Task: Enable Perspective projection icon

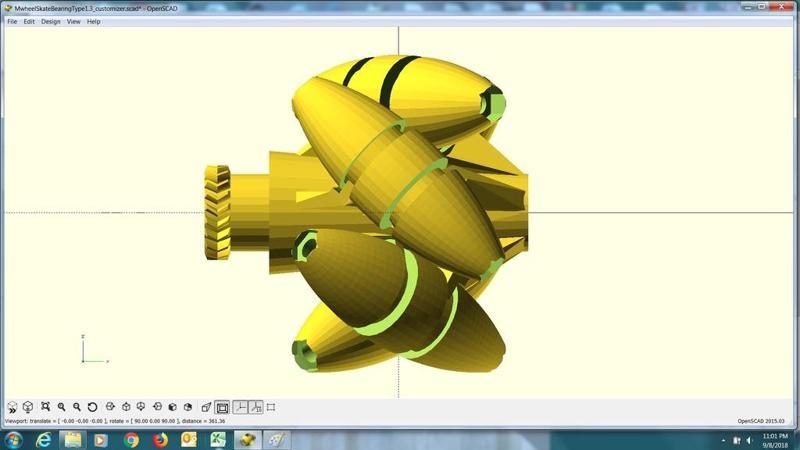Action: [206, 407]
